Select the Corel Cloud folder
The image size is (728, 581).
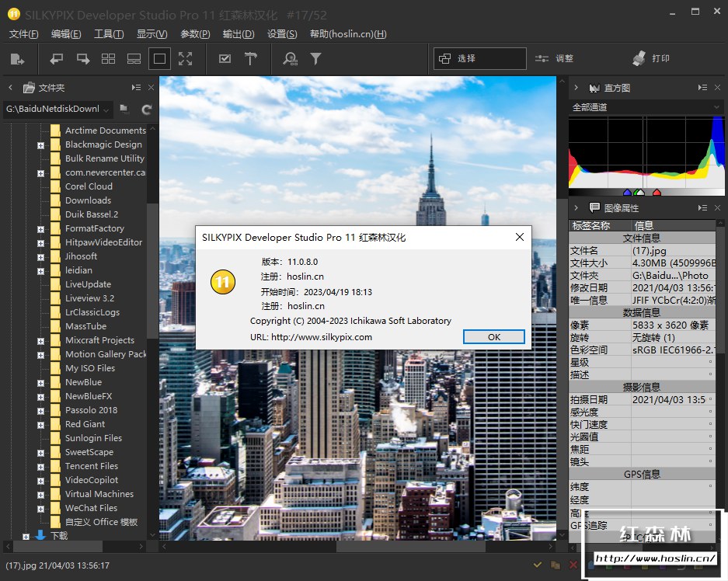[89, 186]
